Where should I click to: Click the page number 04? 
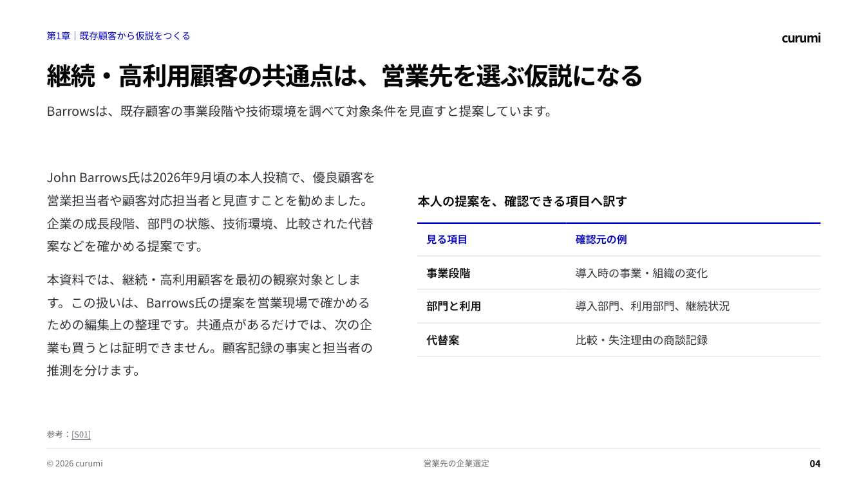(815, 463)
